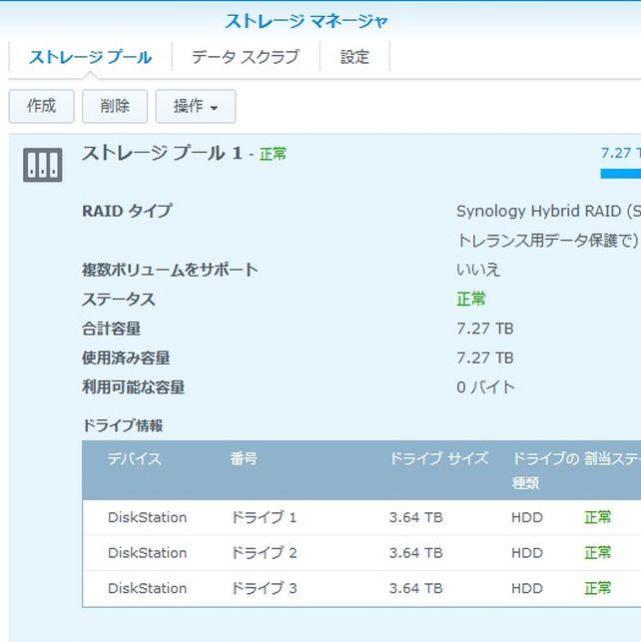Image resolution: width=641 pixels, height=642 pixels.
Task: Click the ドライブの種類 column header
Action: pyautogui.click(x=546, y=471)
